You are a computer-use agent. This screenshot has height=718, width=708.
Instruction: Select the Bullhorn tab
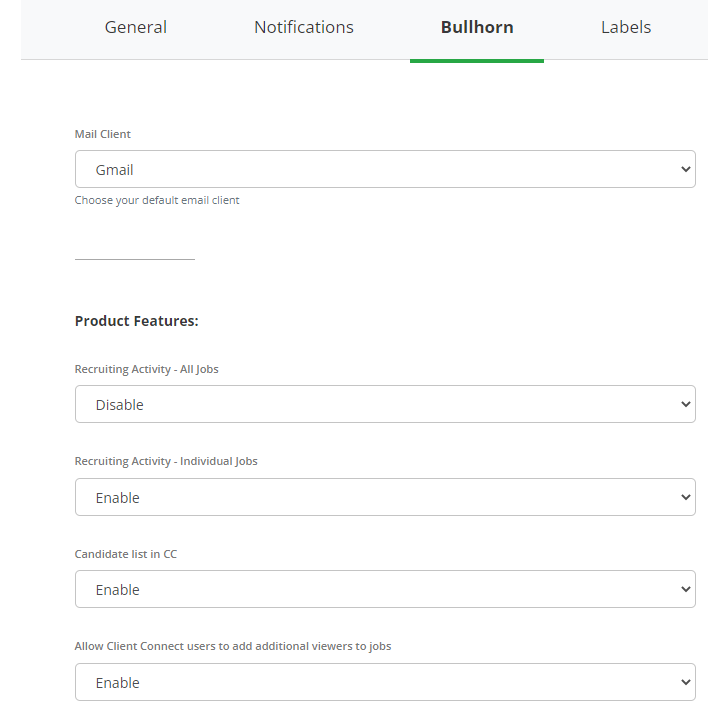[x=477, y=27]
